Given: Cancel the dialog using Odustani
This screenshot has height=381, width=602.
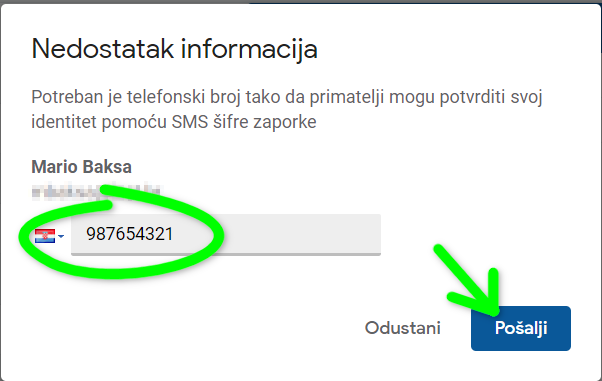Looking at the screenshot, I should click(x=402, y=328).
